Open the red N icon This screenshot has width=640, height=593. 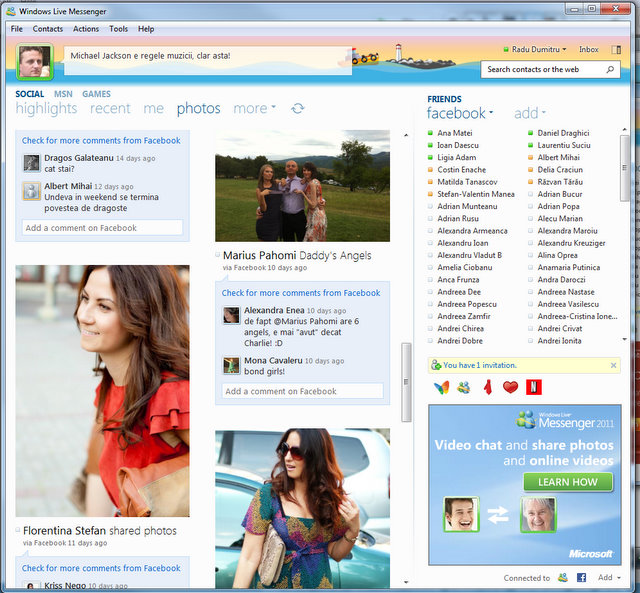pyautogui.click(x=533, y=387)
